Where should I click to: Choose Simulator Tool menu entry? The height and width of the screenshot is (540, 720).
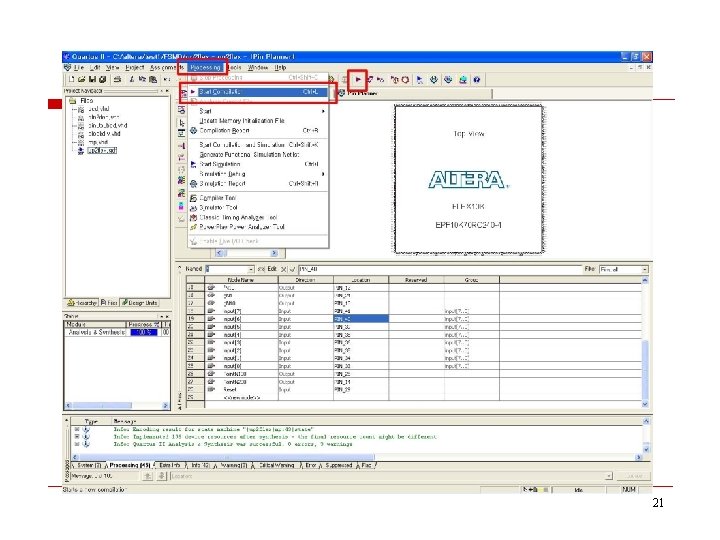pos(259,208)
